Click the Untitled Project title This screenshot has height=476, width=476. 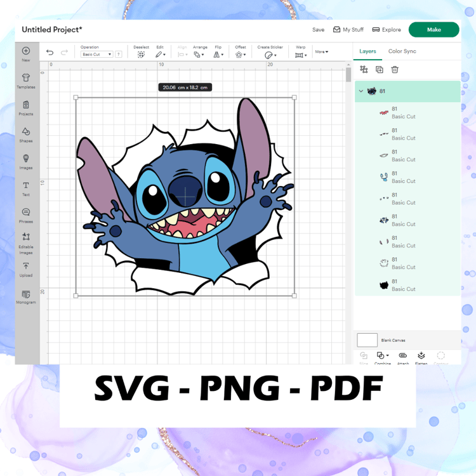[x=52, y=29]
